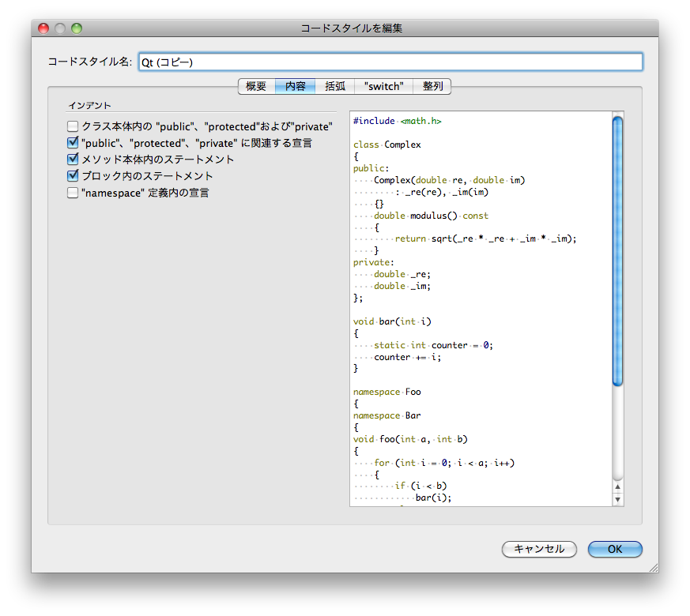Uncheck the "に関連する宣言" indent checkbox
The image size is (690, 616).
(x=73, y=143)
